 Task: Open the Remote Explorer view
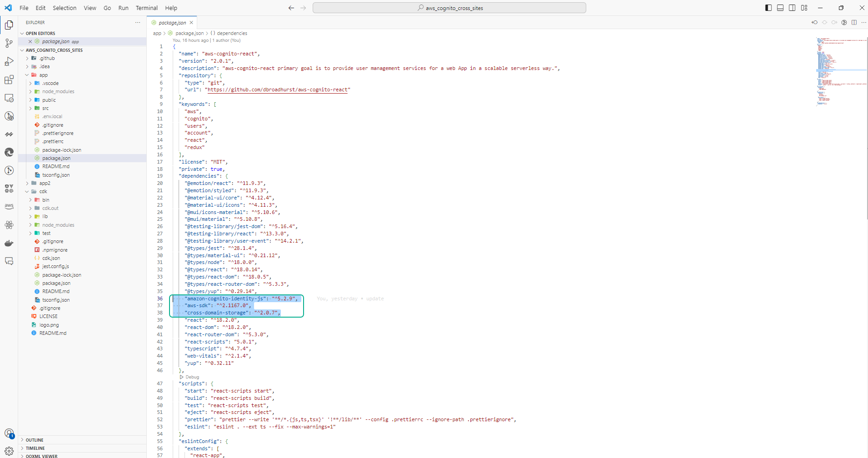(9, 98)
